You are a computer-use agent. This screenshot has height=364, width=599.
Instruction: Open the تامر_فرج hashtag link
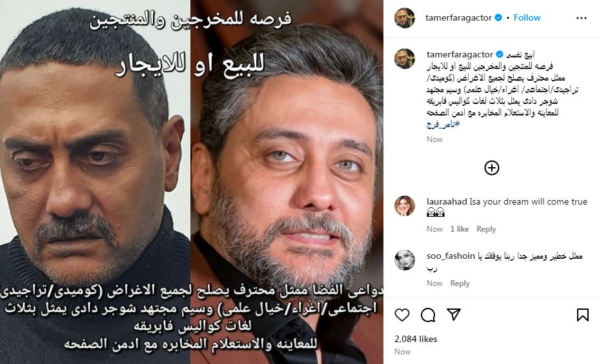pyautogui.click(x=443, y=124)
